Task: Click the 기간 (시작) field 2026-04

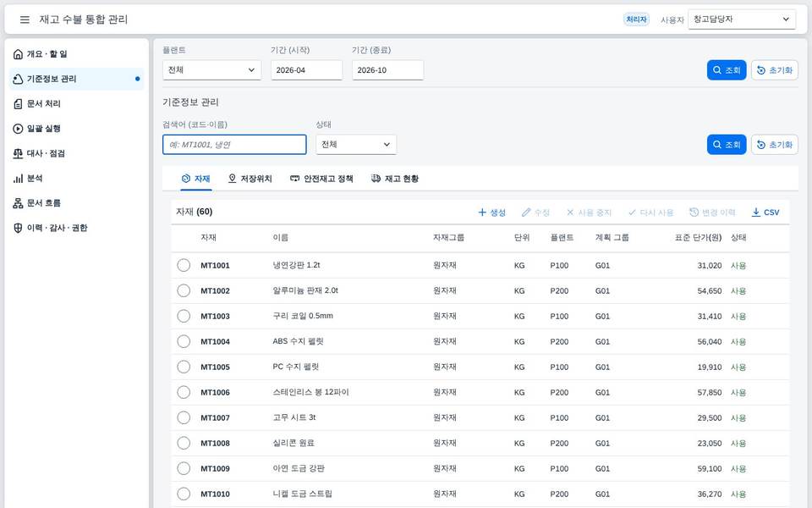Action: 306,70
